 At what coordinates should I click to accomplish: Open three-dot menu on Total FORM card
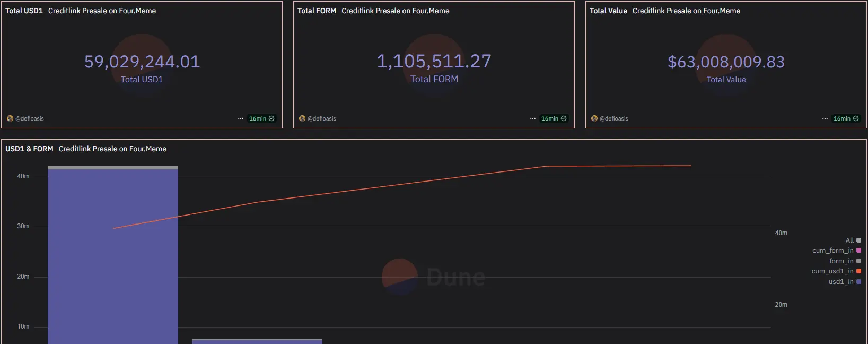(533, 118)
